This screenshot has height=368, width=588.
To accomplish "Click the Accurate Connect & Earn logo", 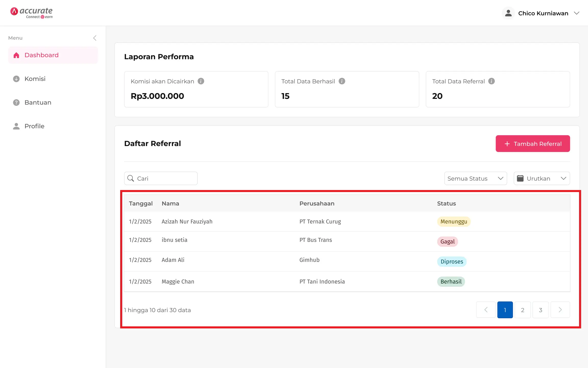I will pyautogui.click(x=31, y=13).
